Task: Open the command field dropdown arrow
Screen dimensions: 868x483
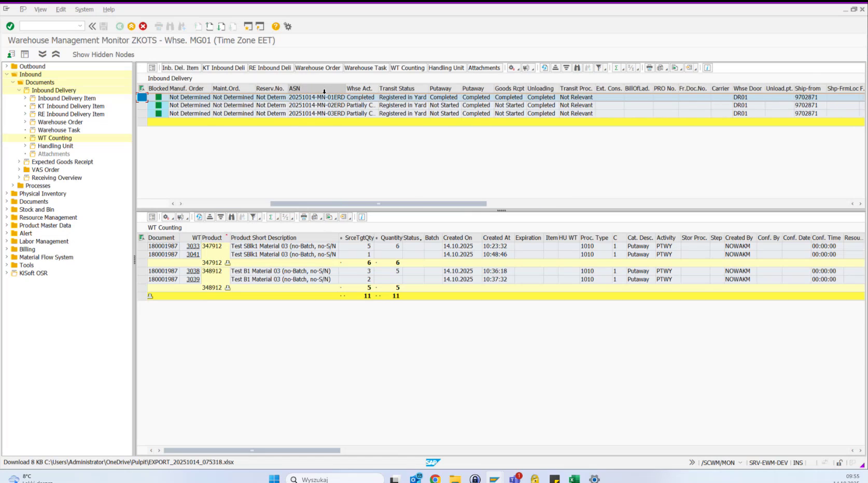Action: pos(80,25)
